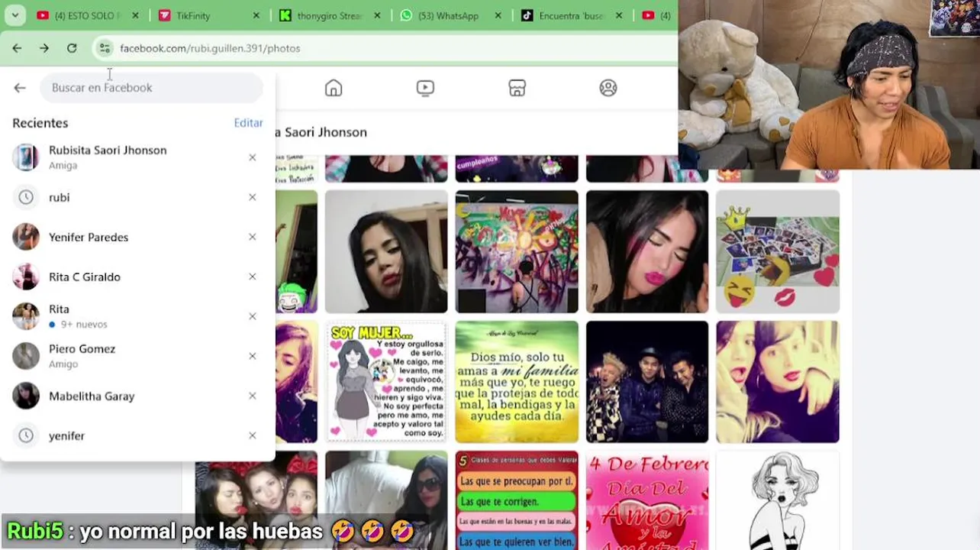Screen dimensions: 980x550
Task: Open Facebook Marketplace icon
Action: point(517,88)
